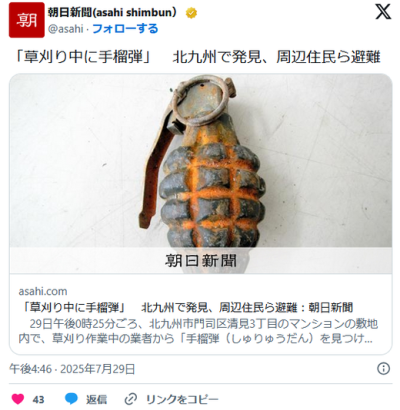Open the asahi.com domain link
The image size is (400, 410).
43,291
